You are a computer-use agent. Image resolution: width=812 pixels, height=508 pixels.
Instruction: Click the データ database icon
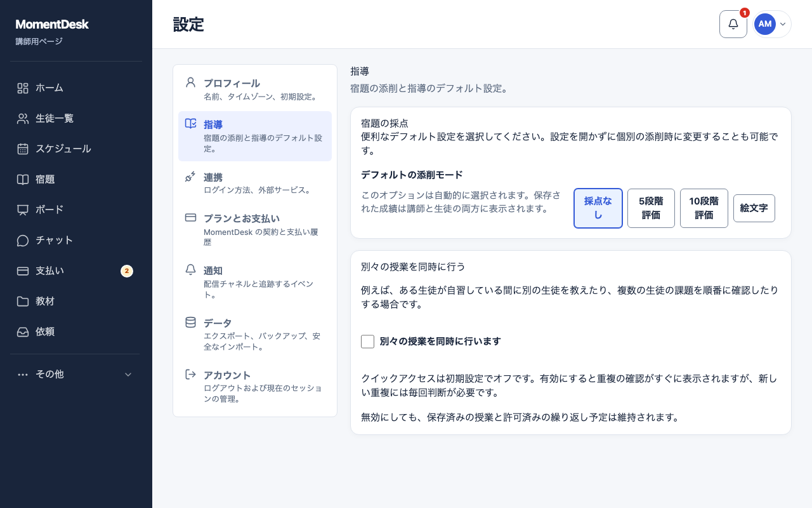pos(190,322)
